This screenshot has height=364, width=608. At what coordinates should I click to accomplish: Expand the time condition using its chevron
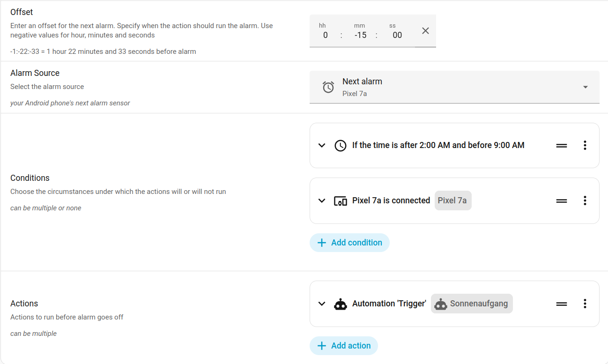point(322,146)
